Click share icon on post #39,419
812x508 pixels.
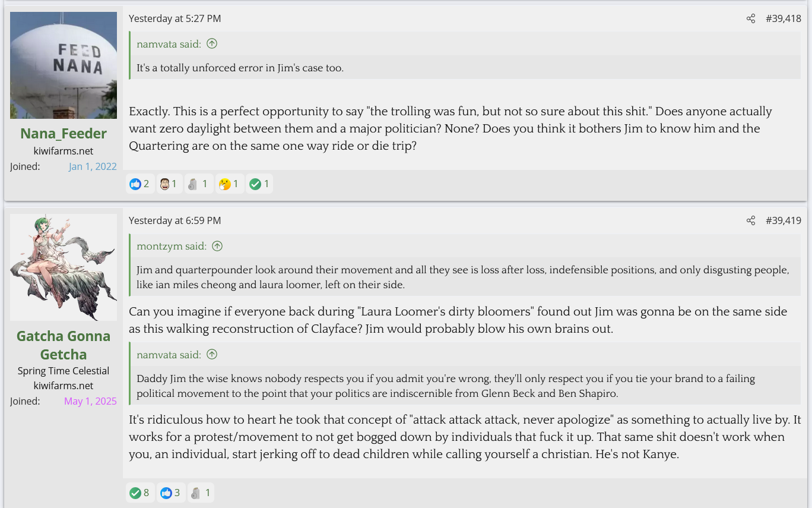click(x=751, y=220)
